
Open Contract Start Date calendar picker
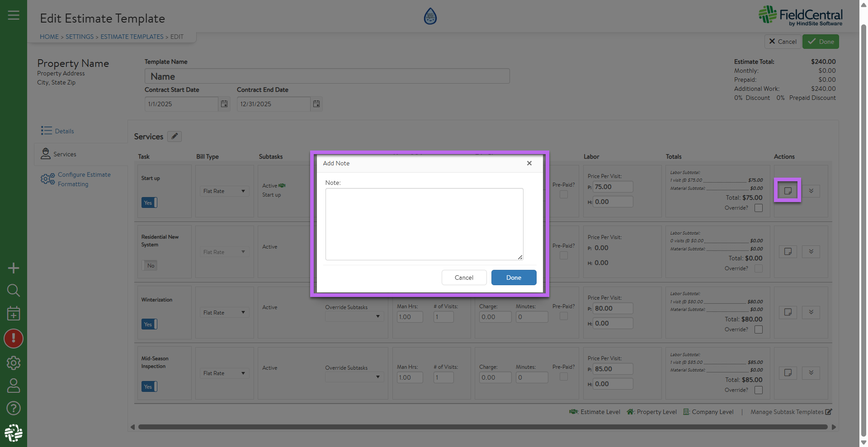(x=224, y=104)
